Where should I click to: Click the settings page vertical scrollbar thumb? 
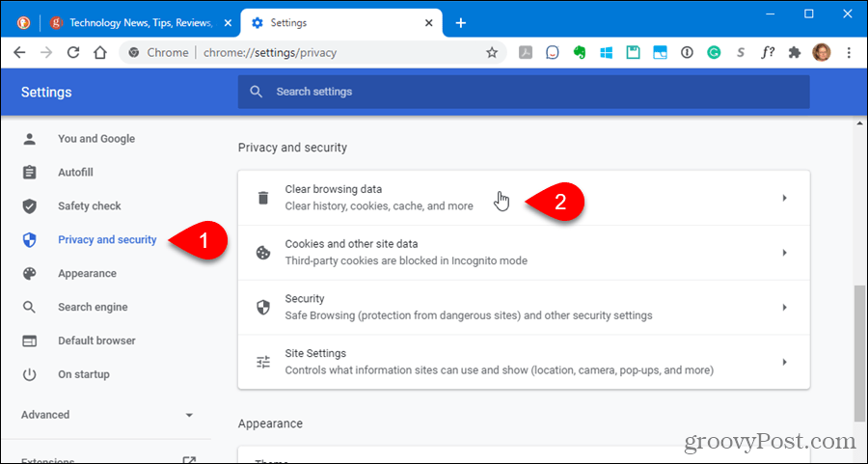point(859,353)
